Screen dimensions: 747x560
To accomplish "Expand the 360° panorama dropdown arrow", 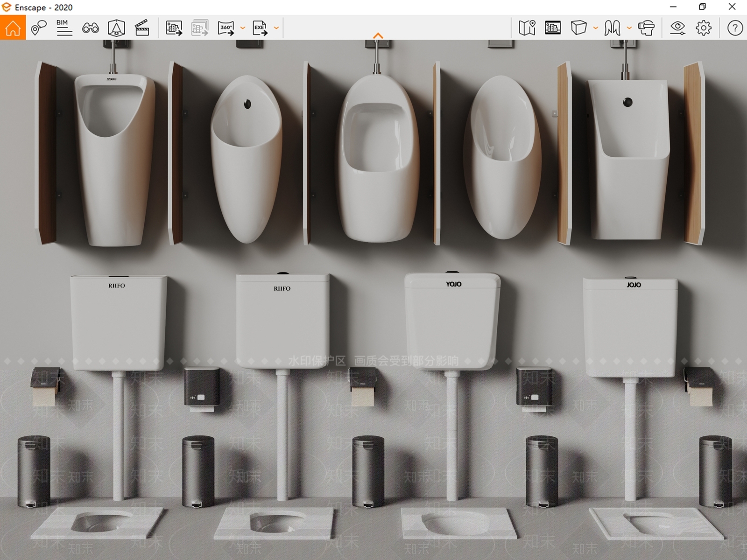I will click(243, 28).
